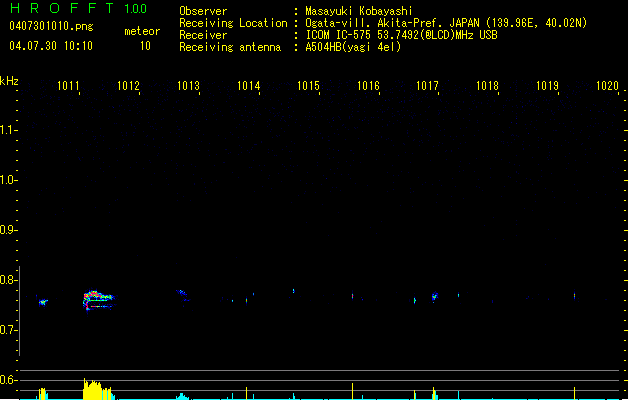629x400 pixels.
Task: Click the 0.8 kHz frequency label
Action: 8,280
